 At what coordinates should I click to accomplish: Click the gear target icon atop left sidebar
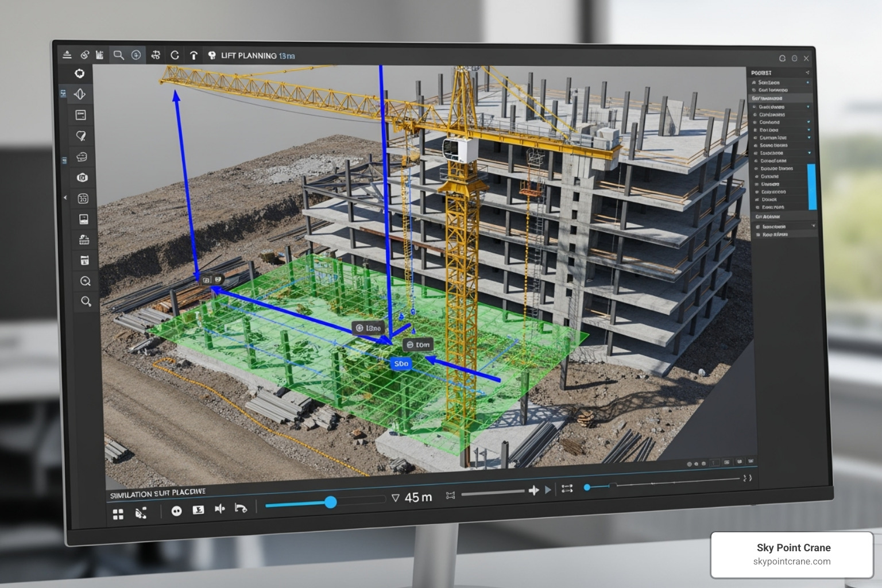[79, 73]
